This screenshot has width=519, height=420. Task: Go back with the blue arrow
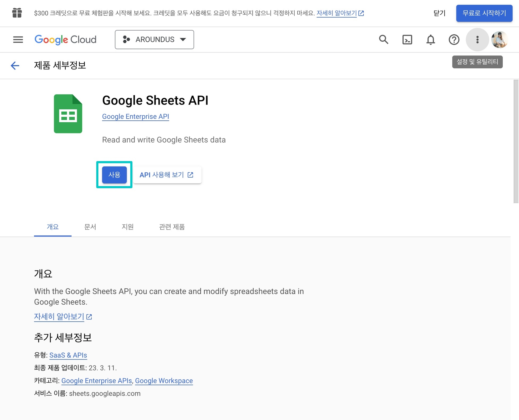(x=15, y=65)
